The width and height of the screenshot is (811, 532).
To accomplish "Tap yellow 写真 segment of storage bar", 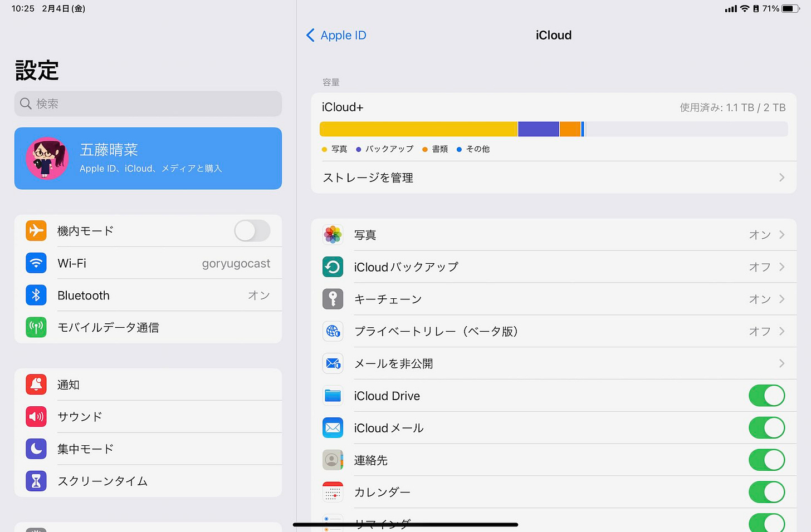I will [x=418, y=129].
